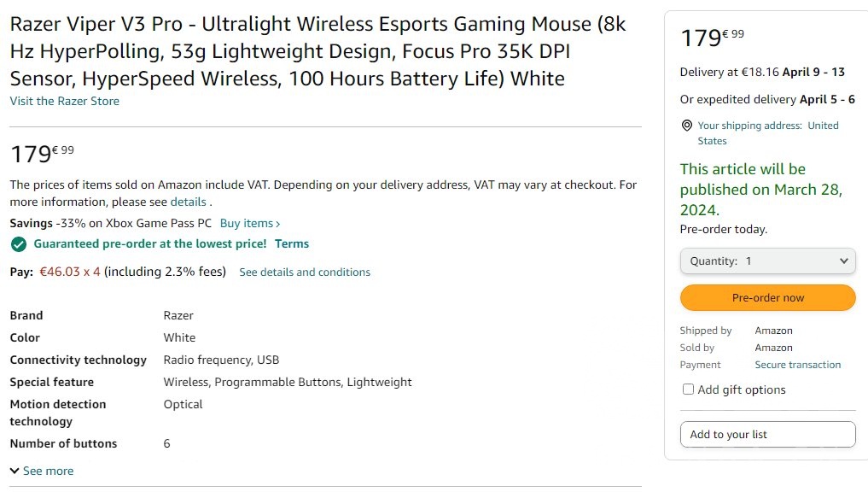Open the pre-order Terms link
Image resolution: width=868 pixels, height=492 pixels.
tap(291, 244)
